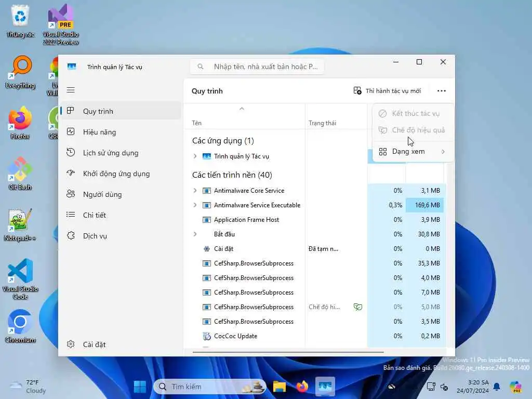The image size is (532, 399).
Task: Click the Windows Start button on taskbar
Action: pos(140,387)
